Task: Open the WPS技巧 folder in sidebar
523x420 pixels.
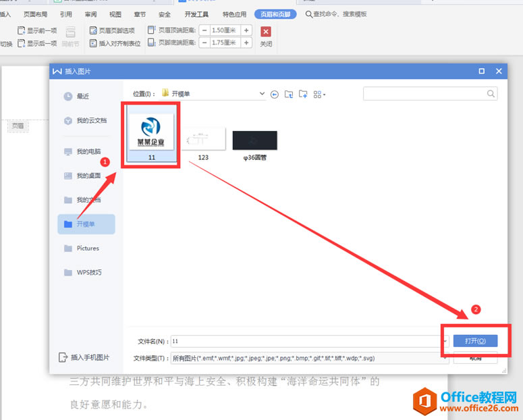Action: pos(83,272)
